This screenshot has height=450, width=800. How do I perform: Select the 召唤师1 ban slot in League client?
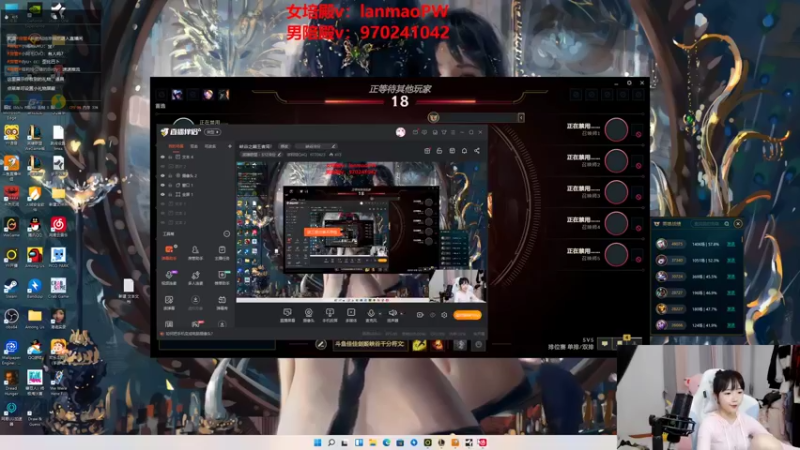(x=616, y=130)
